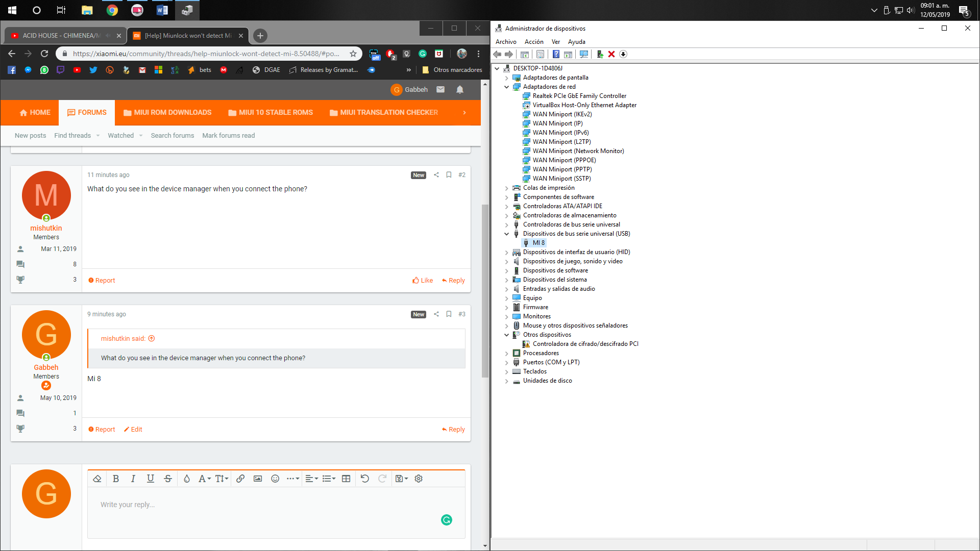Click the disable device down-arrow icon

(623, 54)
